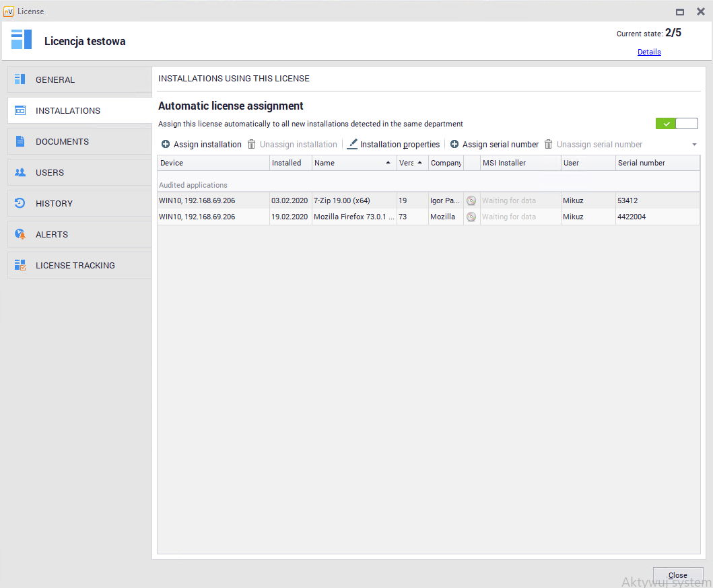Open the Users tab

[50, 172]
